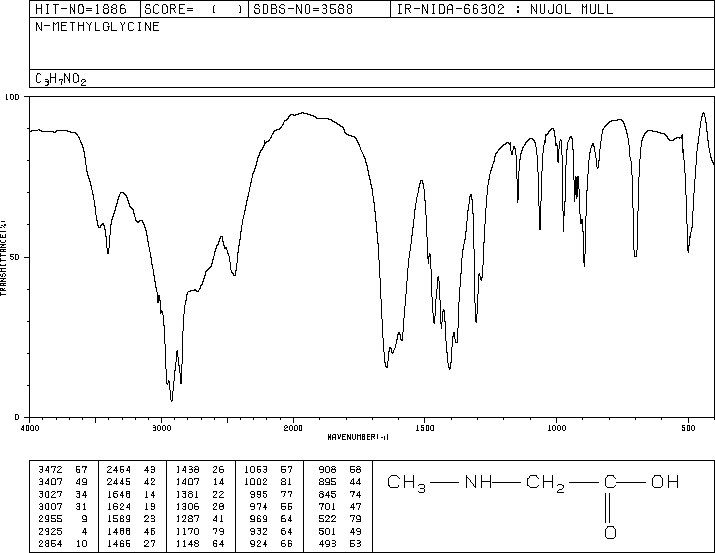Click the OH group in the structure
Viewport: 715px width, 553px height.
pyautogui.click(x=665, y=482)
